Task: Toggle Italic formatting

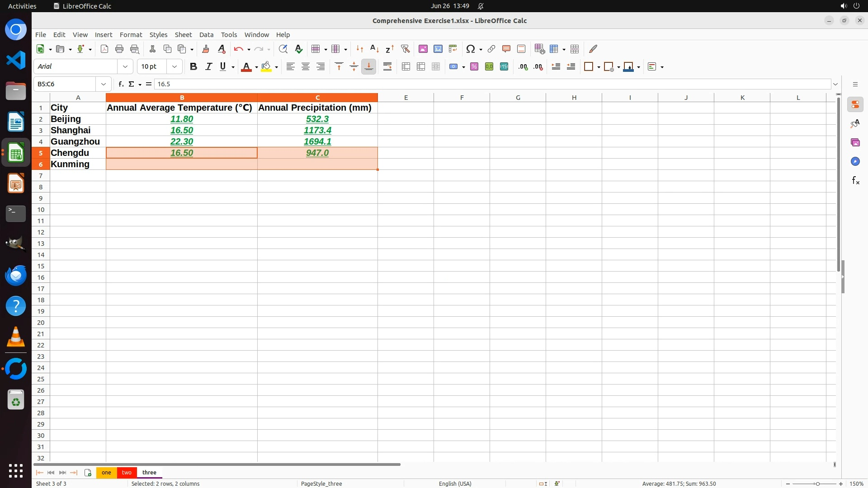Action: point(208,67)
